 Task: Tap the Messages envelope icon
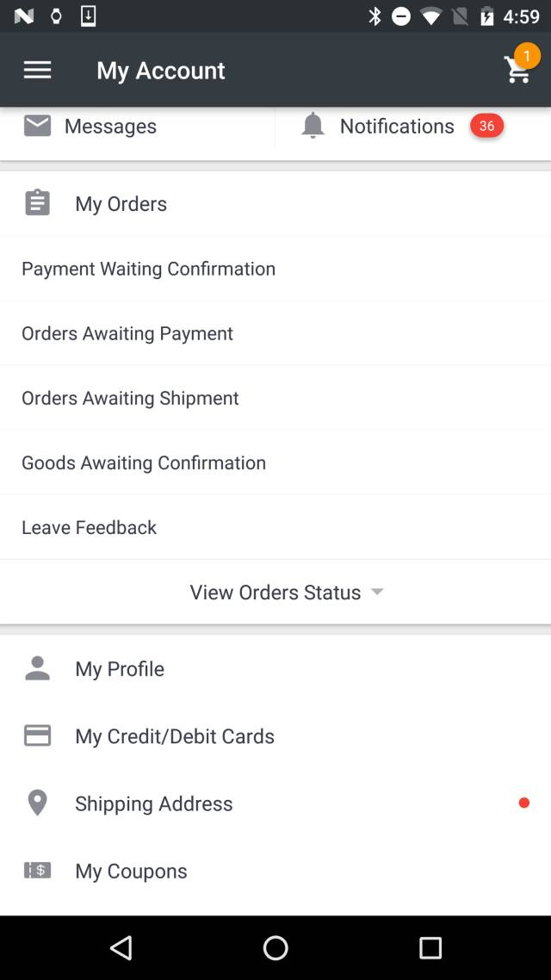click(x=37, y=126)
